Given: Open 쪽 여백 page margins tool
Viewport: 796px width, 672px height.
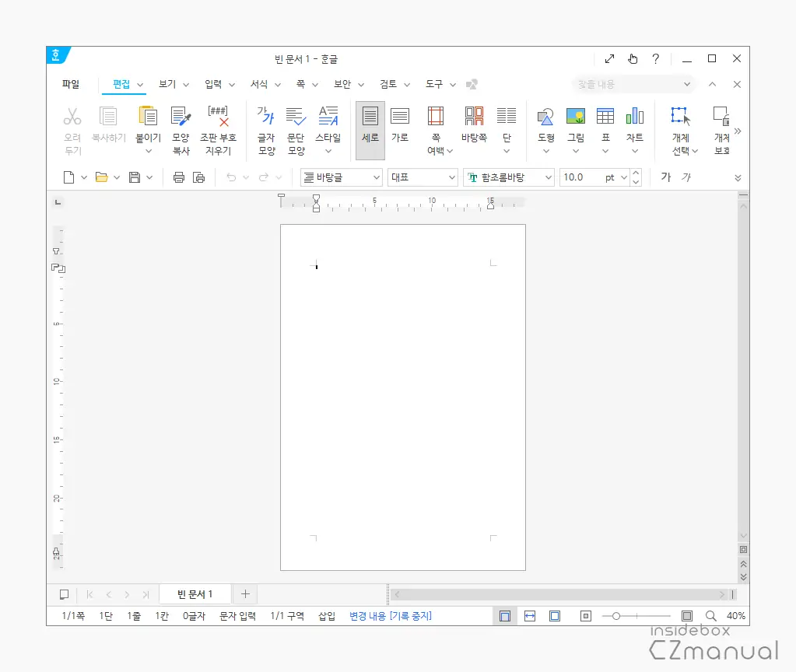Looking at the screenshot, I should point(436,117).
